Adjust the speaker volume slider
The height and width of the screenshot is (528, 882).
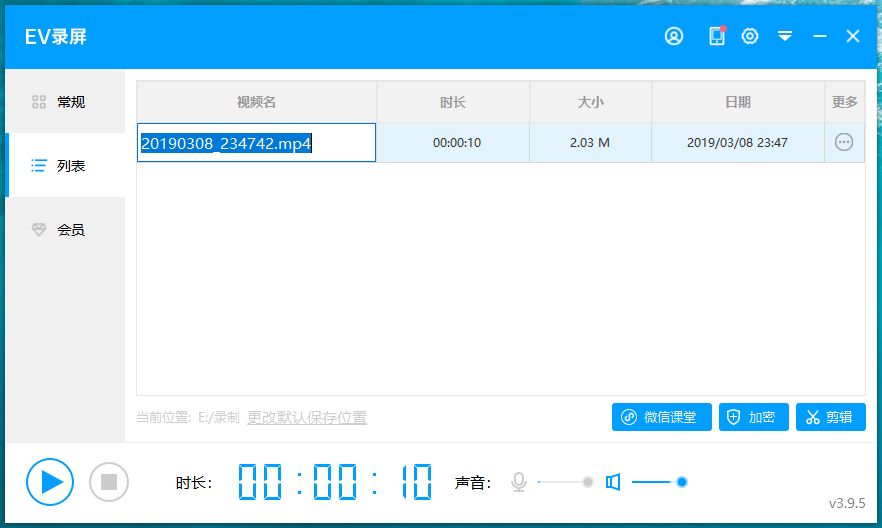[x=659, y=482]
